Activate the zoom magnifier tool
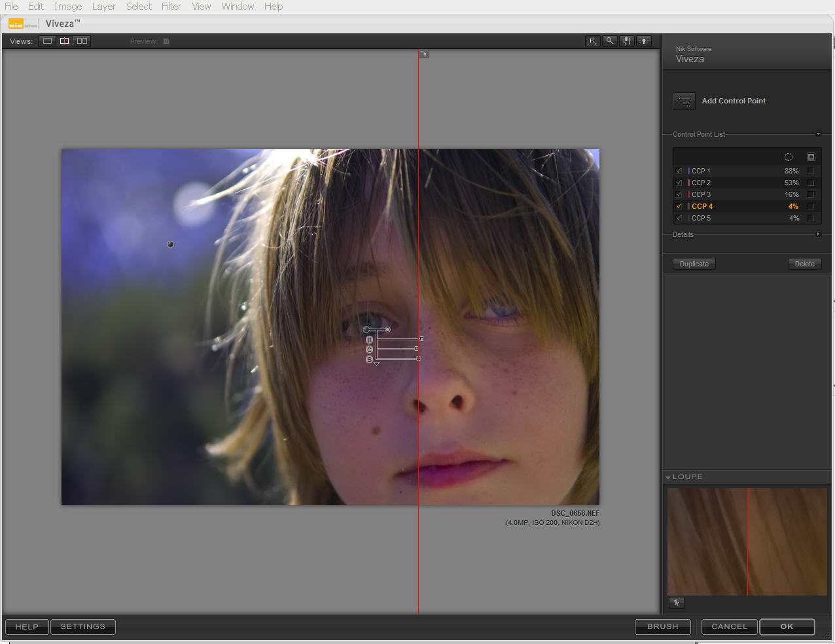This screenshot has width=835, height=644. [x=610, y=41]
